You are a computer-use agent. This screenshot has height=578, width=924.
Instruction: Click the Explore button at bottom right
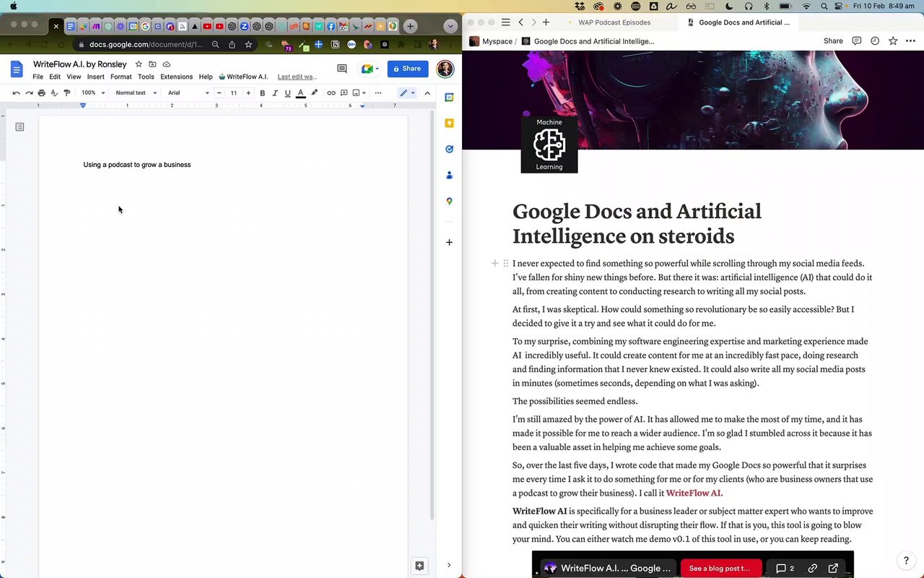419,566
